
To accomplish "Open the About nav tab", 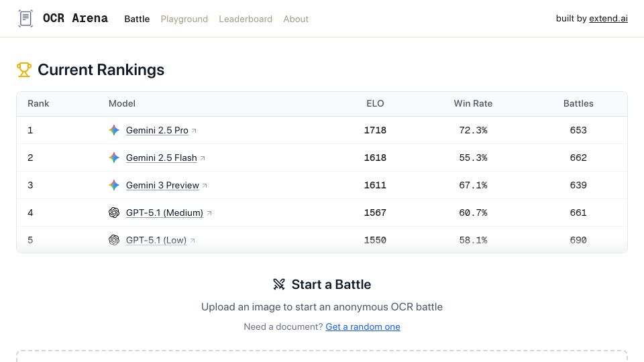I will point(296,19).
